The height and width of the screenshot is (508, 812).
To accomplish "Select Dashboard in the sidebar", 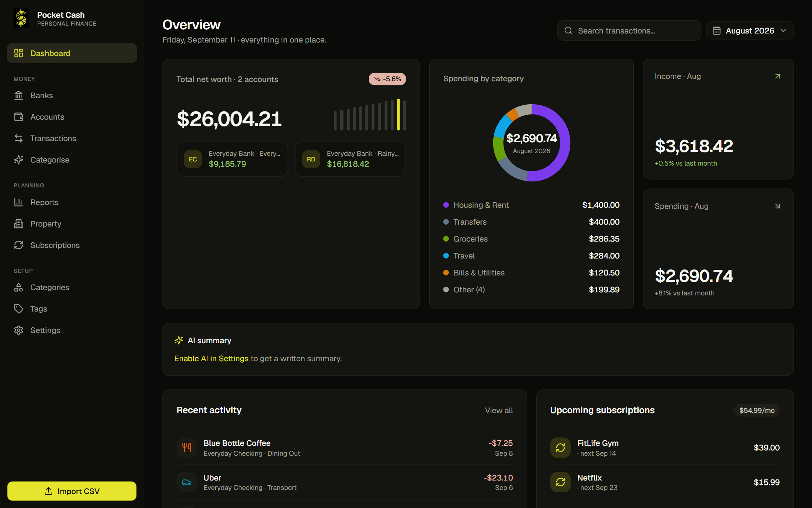I will [x=72, y=53].
